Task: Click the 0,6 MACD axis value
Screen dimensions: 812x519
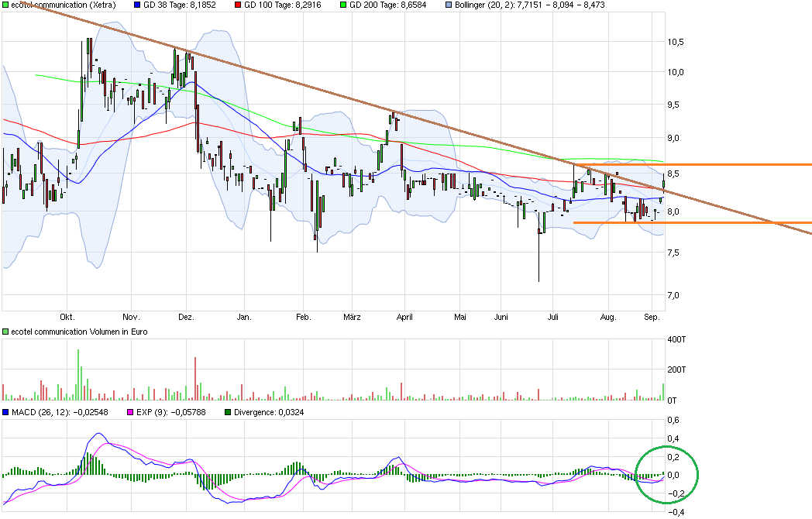Action: 673,420
